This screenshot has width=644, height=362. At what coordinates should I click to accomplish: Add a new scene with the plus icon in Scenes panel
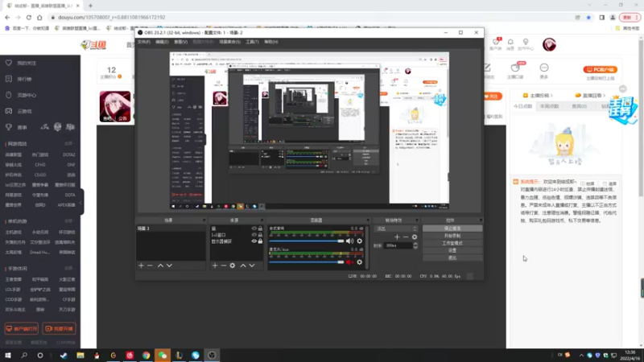pyautogui.click(x=142, y=265)
